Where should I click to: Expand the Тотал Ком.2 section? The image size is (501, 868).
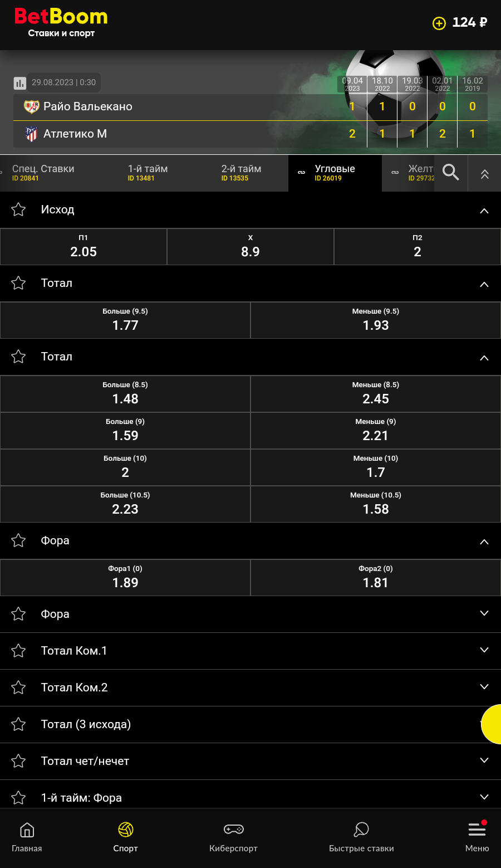coord(484,687)
